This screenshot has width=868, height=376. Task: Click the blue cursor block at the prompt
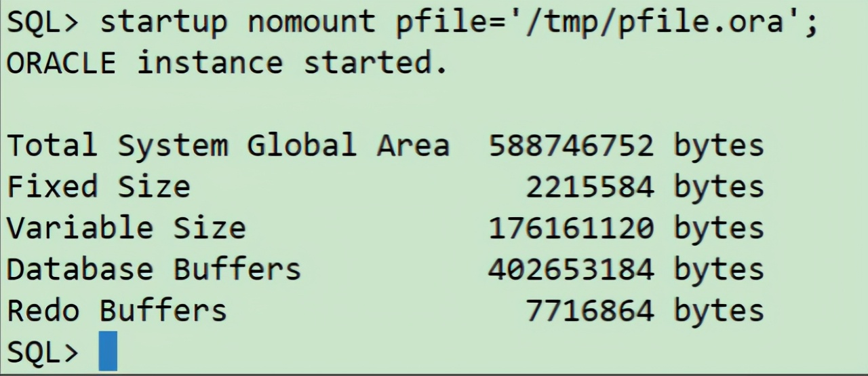[x=108, y=351]
